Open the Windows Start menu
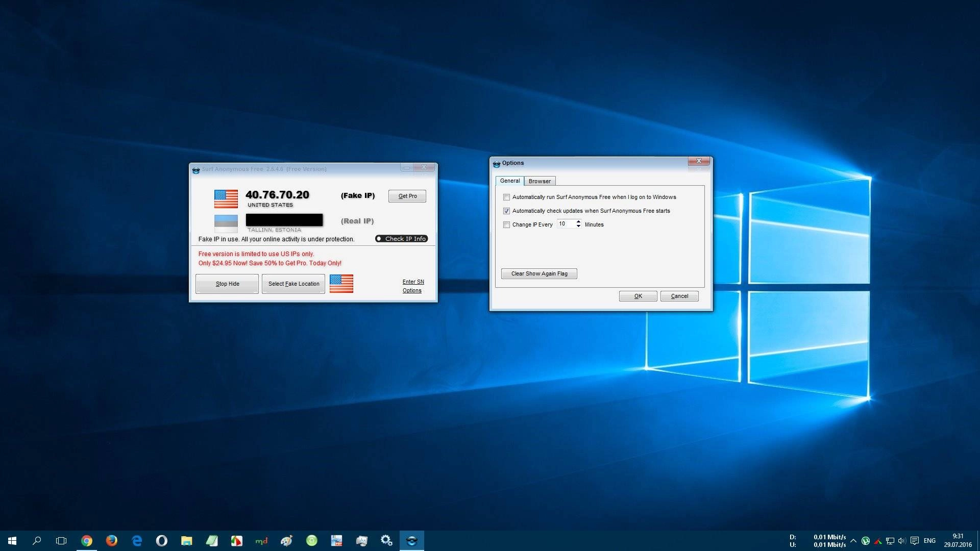The height and width of the screenshot is (551, 980). click(x=12, y=541)
